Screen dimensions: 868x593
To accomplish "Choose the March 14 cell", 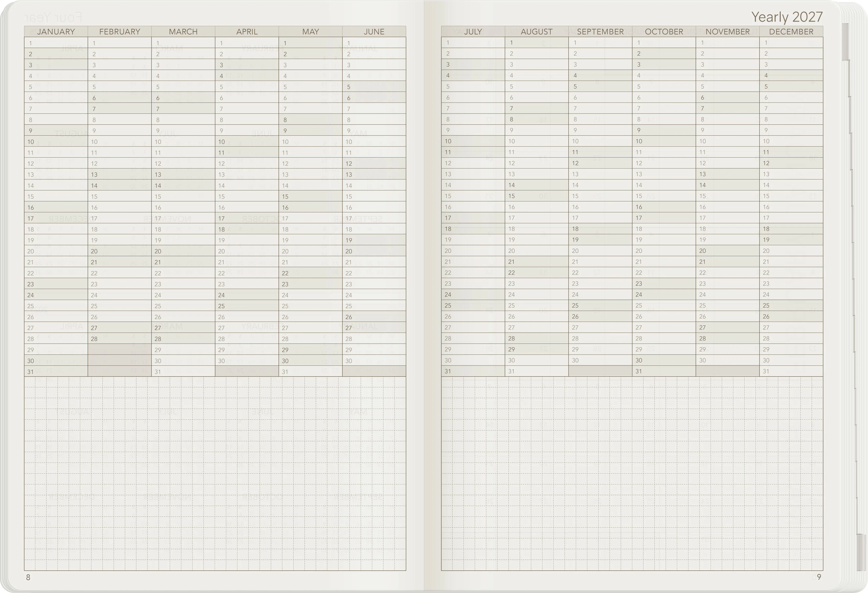I will [183, 185].
